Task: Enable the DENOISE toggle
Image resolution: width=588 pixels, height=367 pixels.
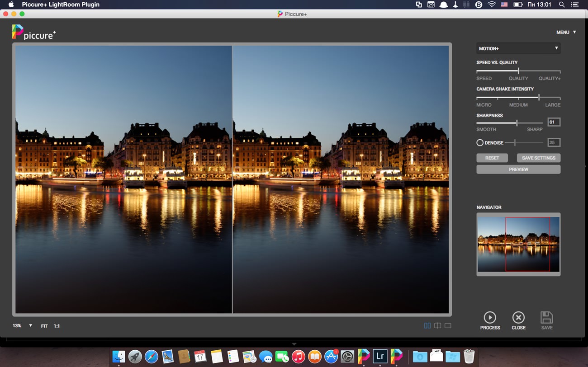Action: (479, 142)
